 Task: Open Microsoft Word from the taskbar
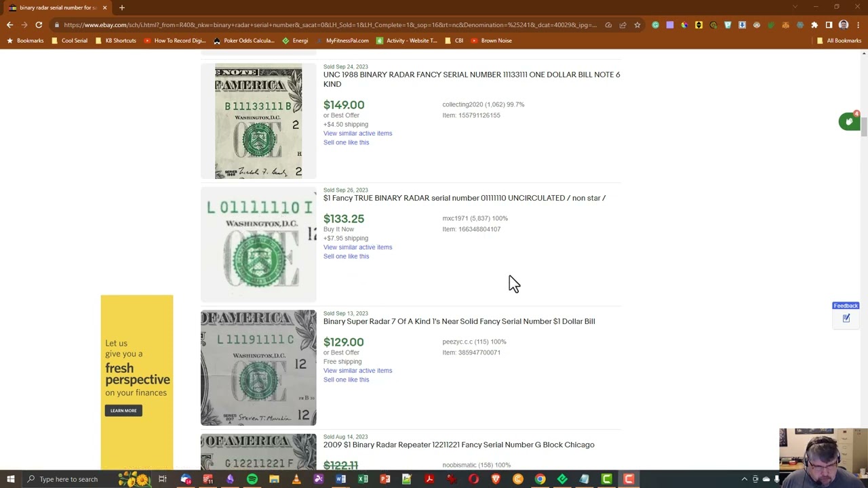click(x=340, y=479)
